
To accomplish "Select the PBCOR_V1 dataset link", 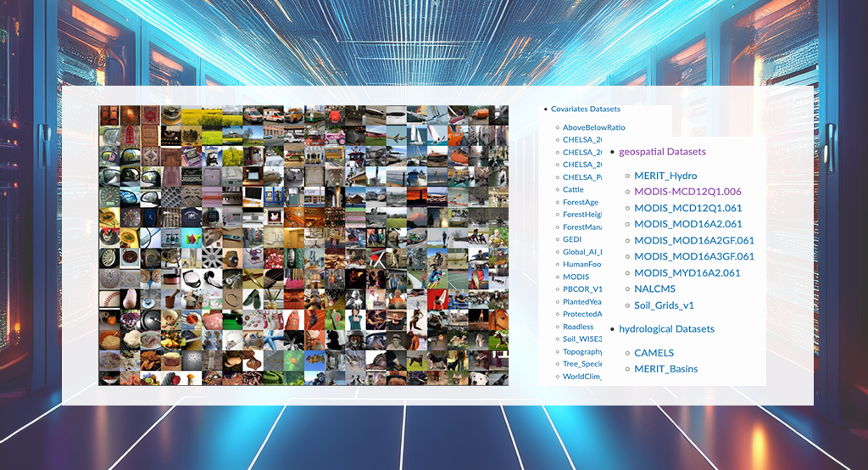I will 581,289.
